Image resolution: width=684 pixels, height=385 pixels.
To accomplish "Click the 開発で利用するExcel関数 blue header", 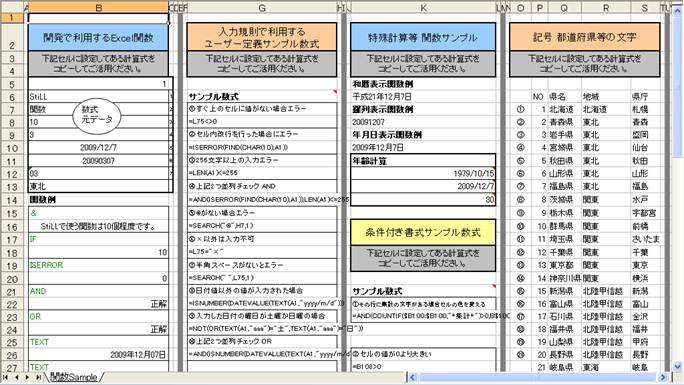I will pos(99,37).
